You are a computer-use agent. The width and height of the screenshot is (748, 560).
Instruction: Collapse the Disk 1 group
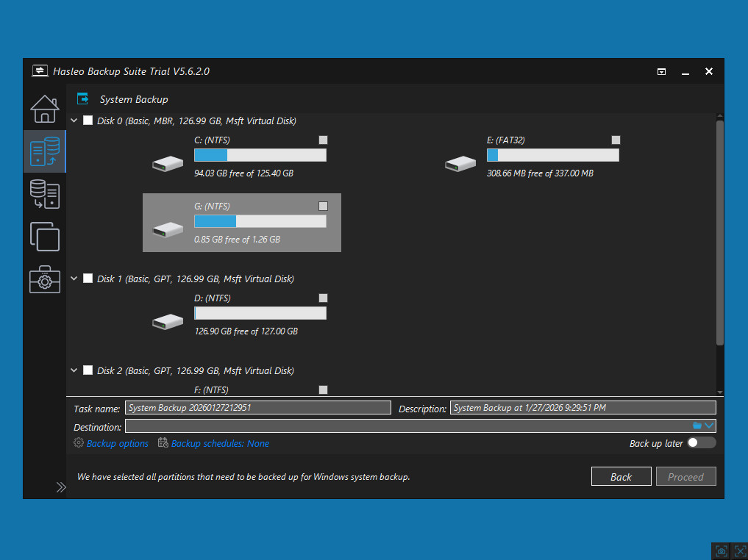tap(74, 279)
